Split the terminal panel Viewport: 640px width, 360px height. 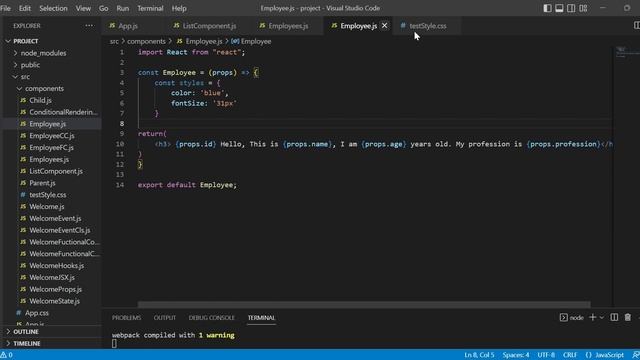tap(614, 318)
